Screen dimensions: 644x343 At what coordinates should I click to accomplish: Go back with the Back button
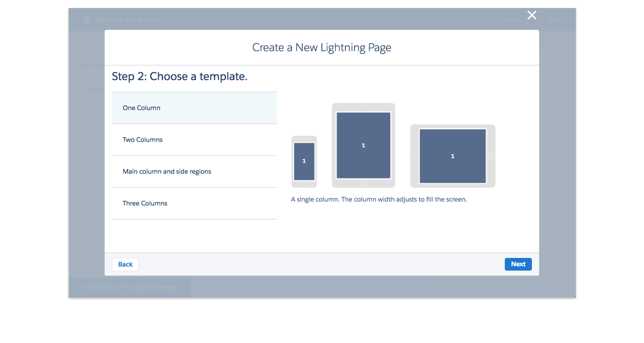point(125,264)
